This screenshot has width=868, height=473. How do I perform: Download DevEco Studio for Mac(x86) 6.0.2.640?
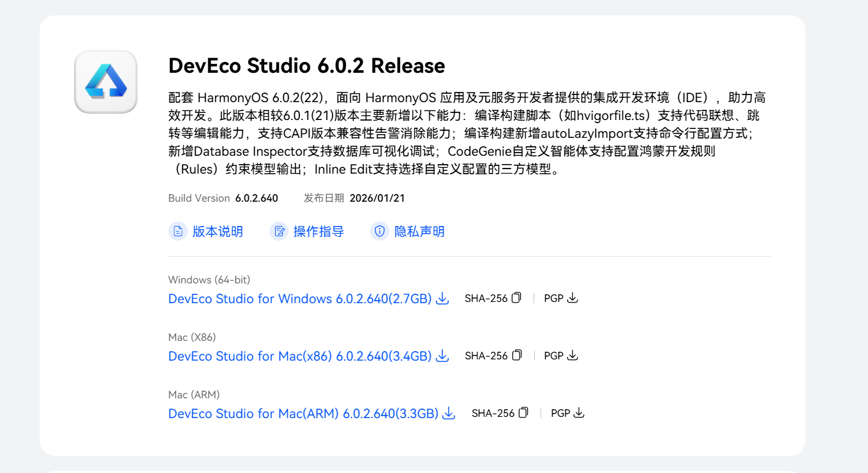[300, 356]
